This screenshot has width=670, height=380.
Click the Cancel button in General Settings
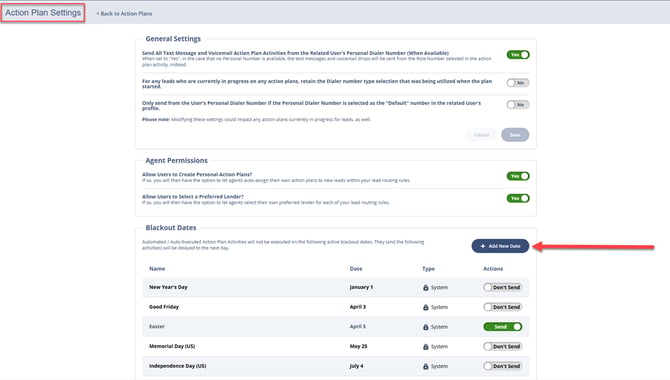click(481, 135)
